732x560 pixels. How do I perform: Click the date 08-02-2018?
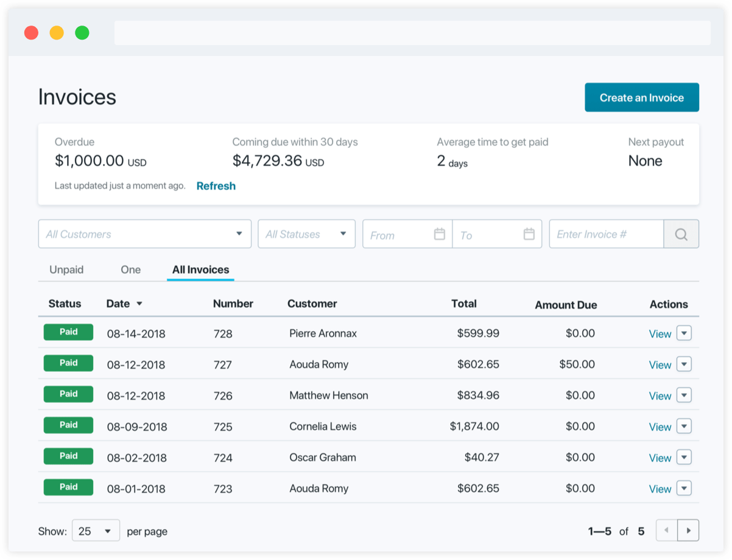coord(136,458)
